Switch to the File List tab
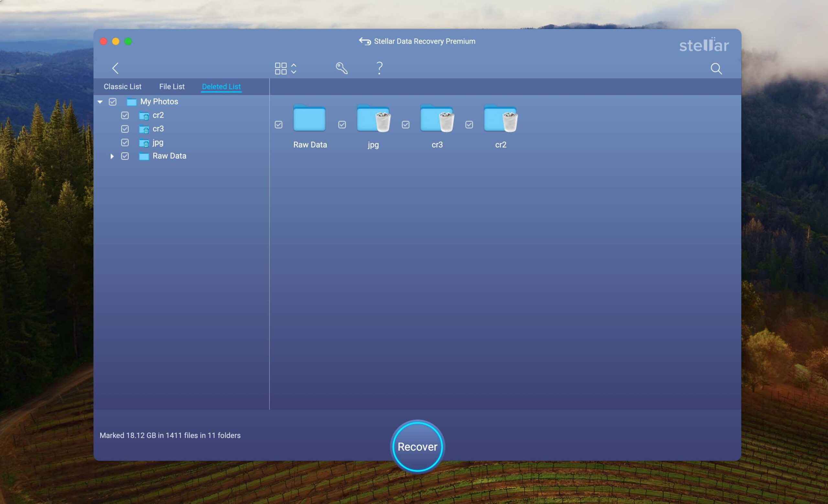The width and height of the screenshot is (828, 504). pos(172,87)
